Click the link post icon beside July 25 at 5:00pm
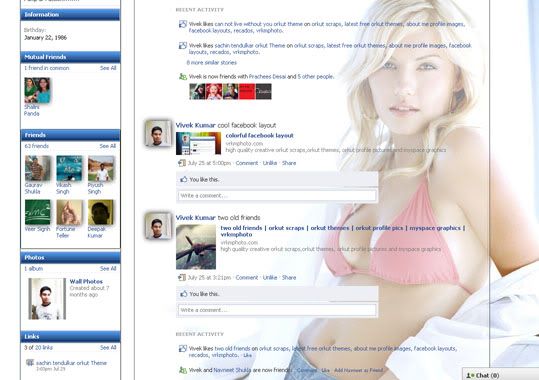The height and width of the screenshot is (380, 539). pos(182,163)
